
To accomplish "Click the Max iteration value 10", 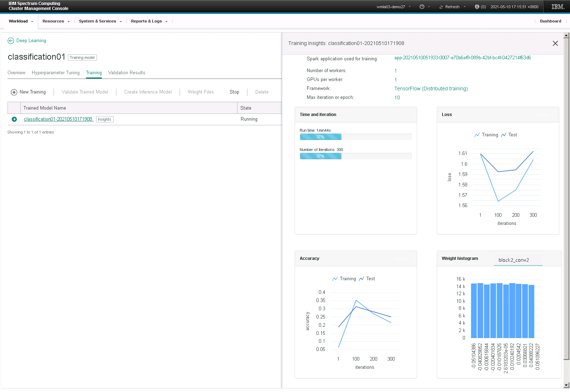I will pos(397,98).
